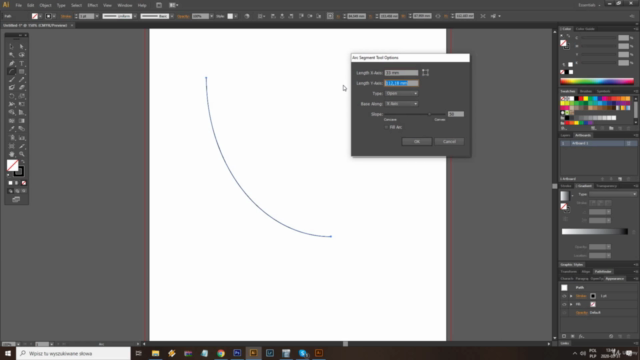
Task: Select the Direct Selection tool
Action: (22, 47)
